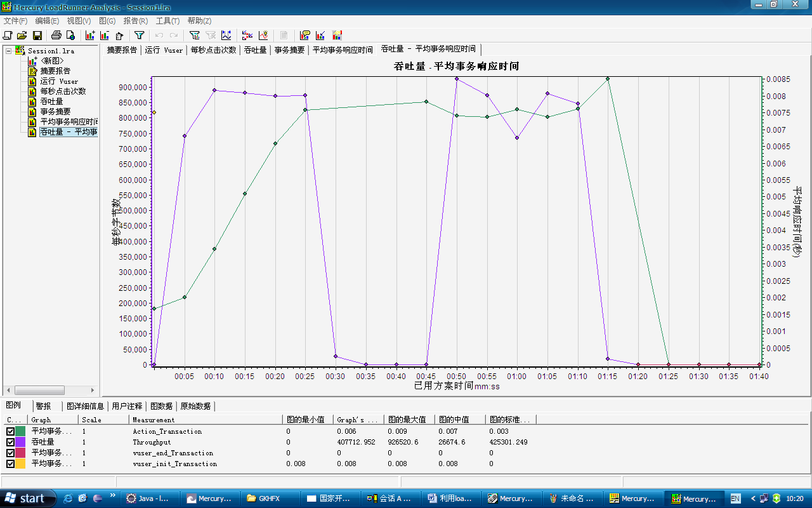Open the 工具(T) menu
Screen dimensions: 812x508
(x=167, y=21)
